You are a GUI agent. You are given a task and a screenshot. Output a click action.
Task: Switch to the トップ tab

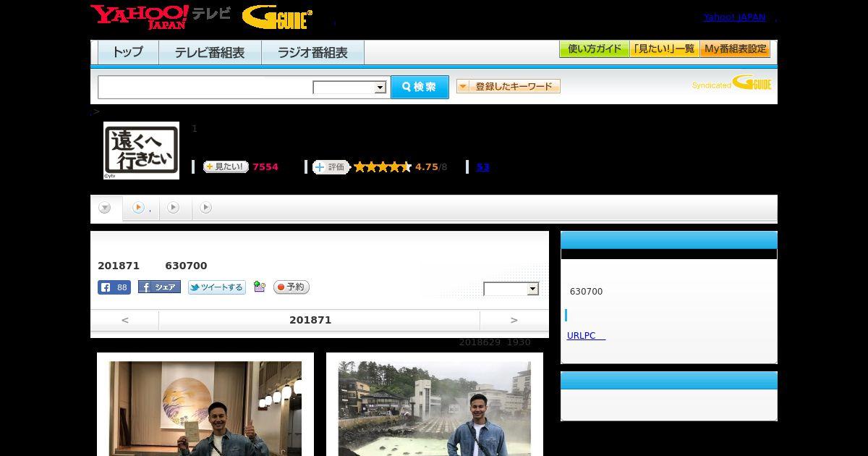128,52
